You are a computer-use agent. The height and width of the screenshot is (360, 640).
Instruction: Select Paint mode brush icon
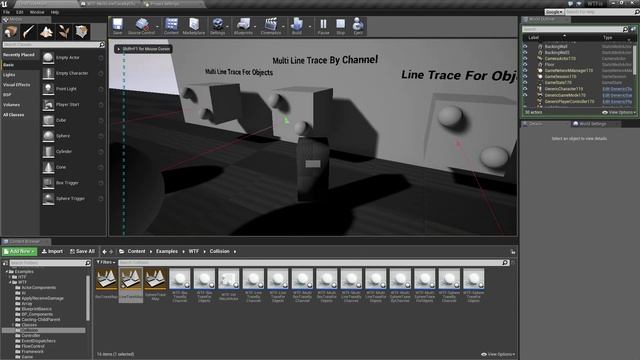[28, 32]
